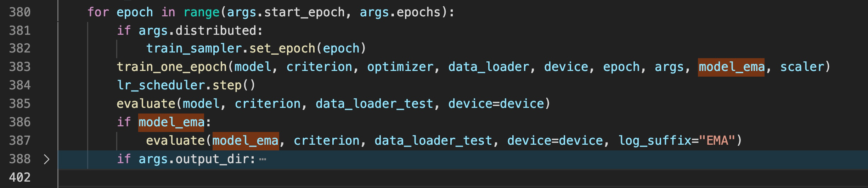The image size is (868, 188).
Task: Click model_ema in the if statement
Action: [x=171, y=122]
